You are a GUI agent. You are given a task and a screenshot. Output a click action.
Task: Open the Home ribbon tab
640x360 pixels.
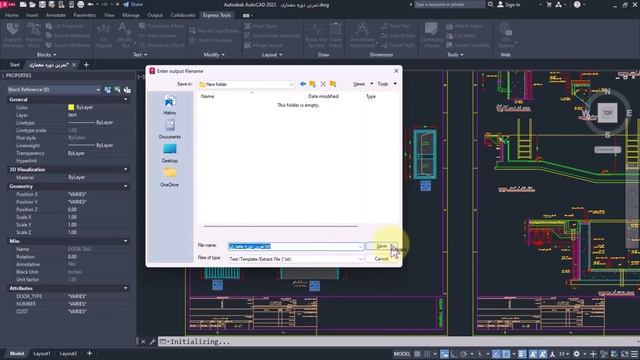click(11, 15)
